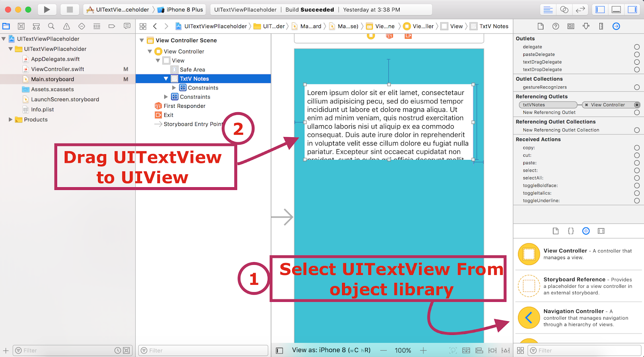Collapse the UITextViewPllaceholder folder group
The width and height of the screenshot is (644, 357).
tap(10, 49)
